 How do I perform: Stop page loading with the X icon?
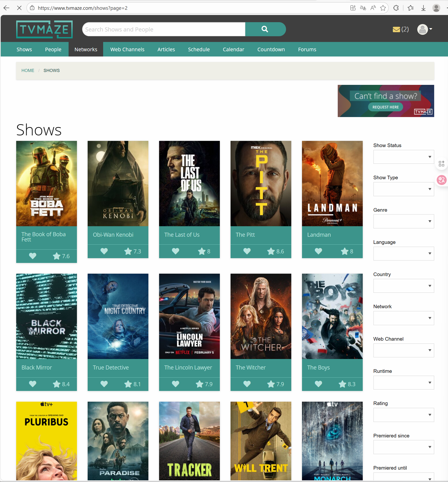[19, 8]
